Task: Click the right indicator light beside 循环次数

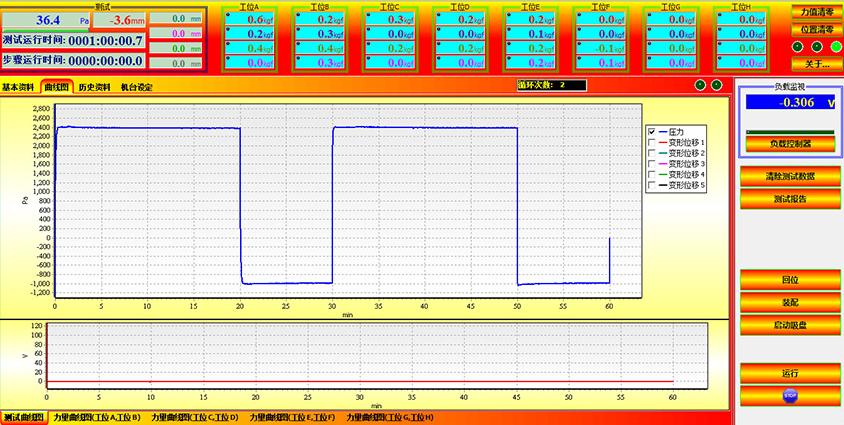Action: click(716, 86)
